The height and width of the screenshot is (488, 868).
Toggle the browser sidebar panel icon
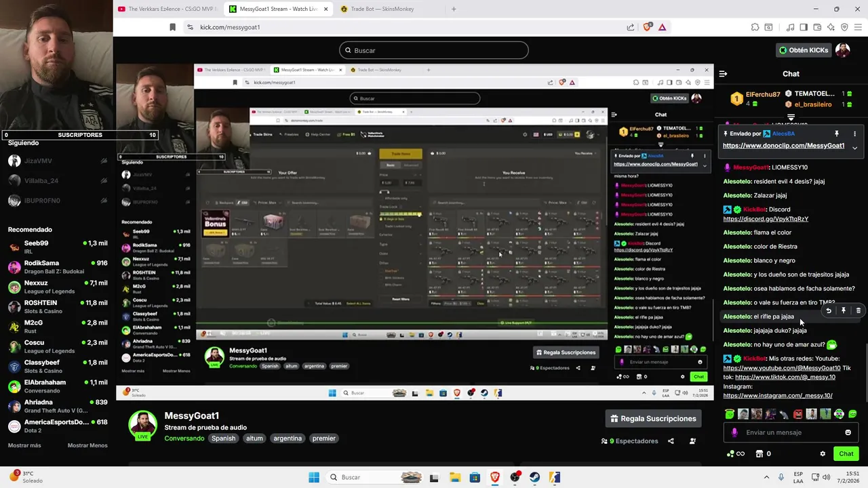pyautogui.click(x=804, y=27)
